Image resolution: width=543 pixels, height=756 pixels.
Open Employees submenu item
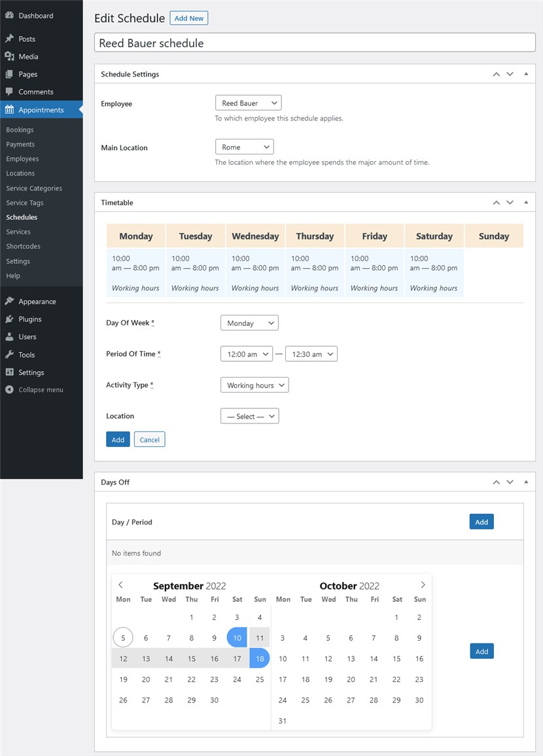[22, 158]
